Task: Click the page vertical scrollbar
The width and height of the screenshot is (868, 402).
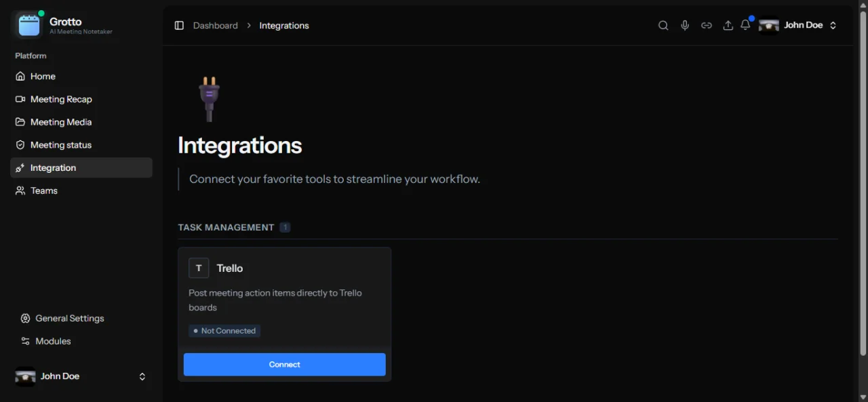Action: (863, 183)
